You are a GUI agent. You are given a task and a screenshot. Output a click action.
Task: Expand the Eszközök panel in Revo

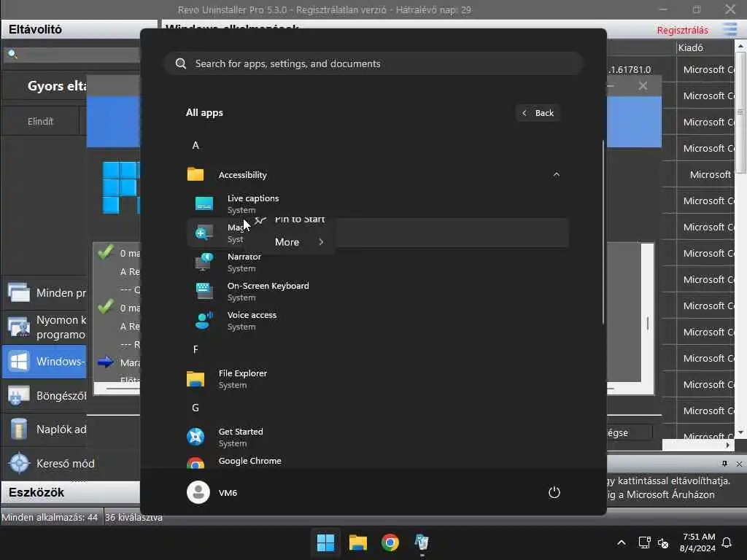tap(71, 492)
